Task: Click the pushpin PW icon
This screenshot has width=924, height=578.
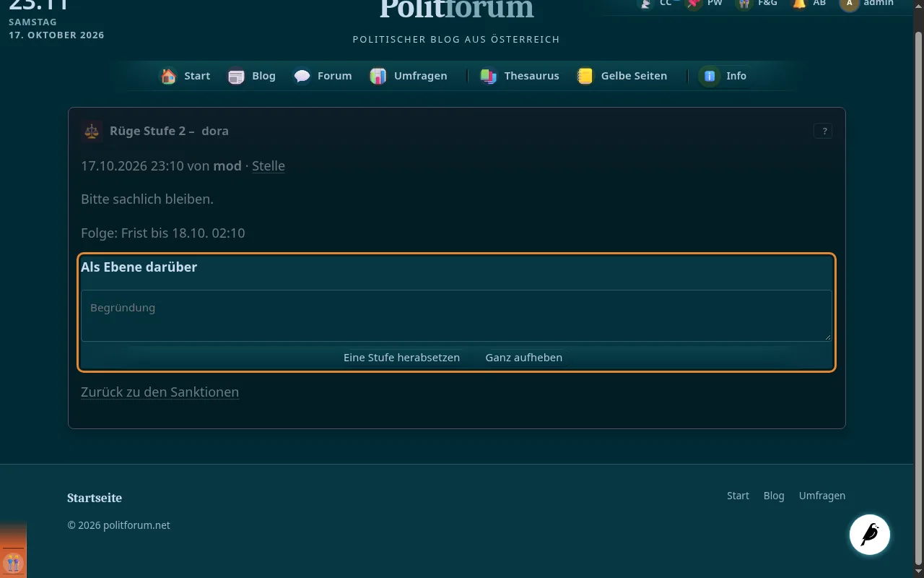Action: pos(694,4)
